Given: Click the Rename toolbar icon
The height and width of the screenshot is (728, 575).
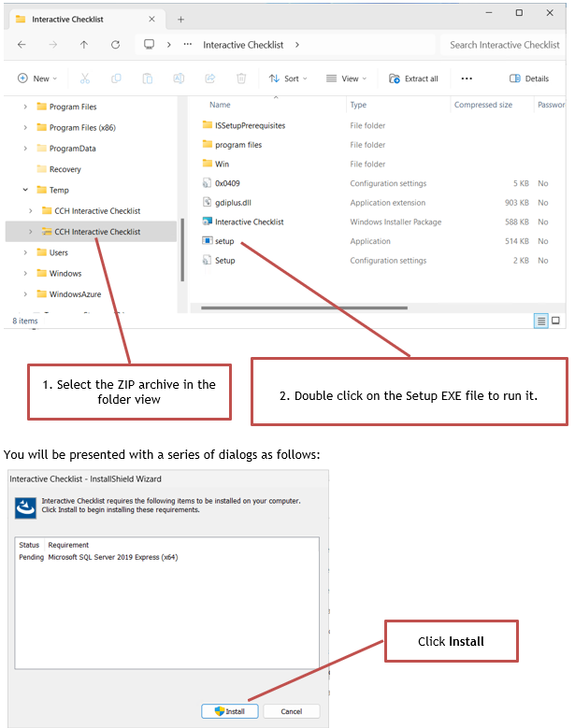Looking at the screenshot, I should click(x=179, y=79).
